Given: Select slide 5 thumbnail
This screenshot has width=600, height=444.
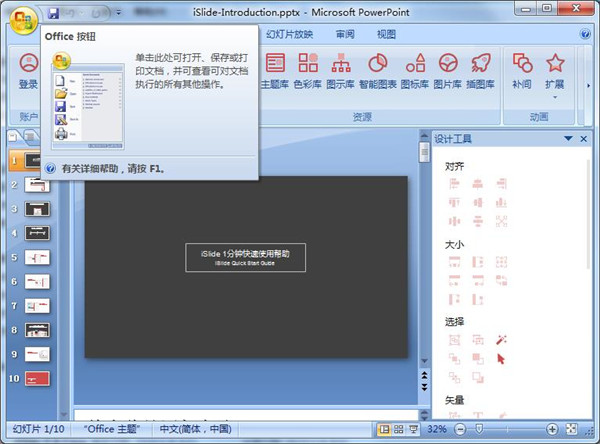Looking at the screenshot, I should [37, 258].
